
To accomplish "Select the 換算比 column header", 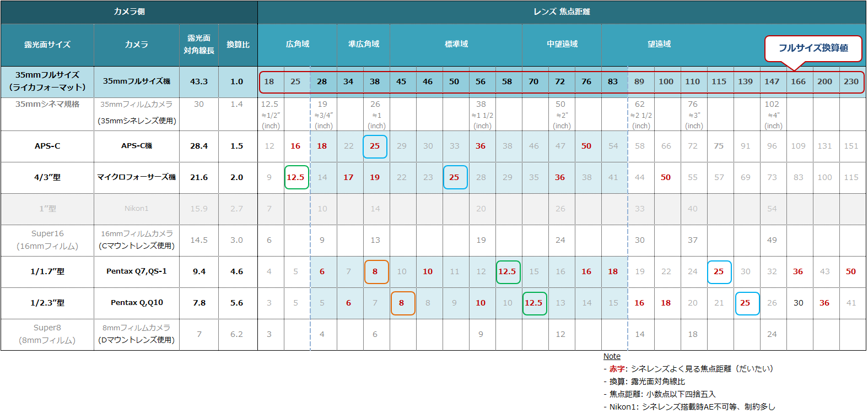I will (x=238, y=45).
